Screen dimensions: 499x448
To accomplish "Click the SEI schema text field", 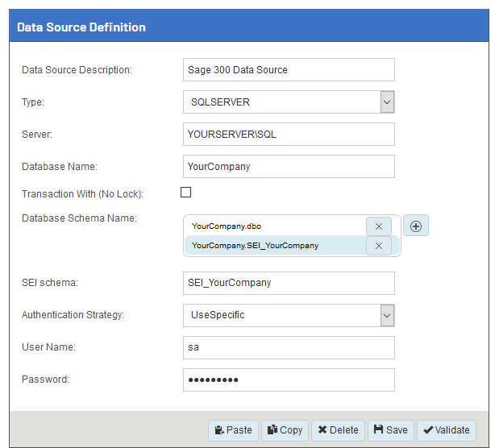I will [289, 283].
